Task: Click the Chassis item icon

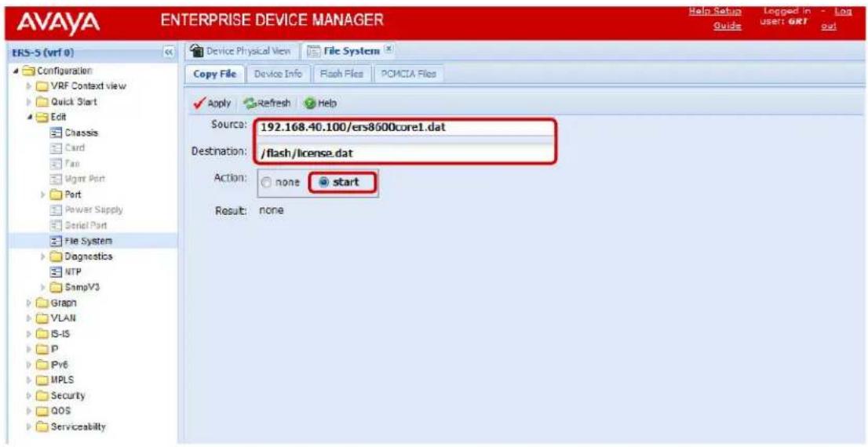Action: 57,133
